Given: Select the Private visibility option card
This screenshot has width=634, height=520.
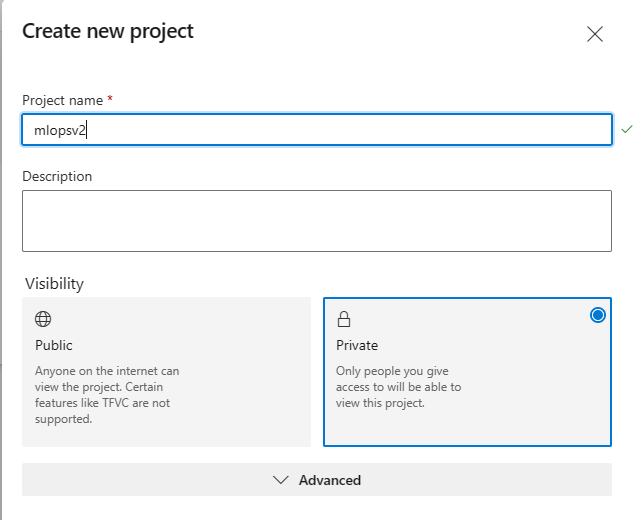Looking at the screenshot, I should pyautogui.click(x=467, y=390).
